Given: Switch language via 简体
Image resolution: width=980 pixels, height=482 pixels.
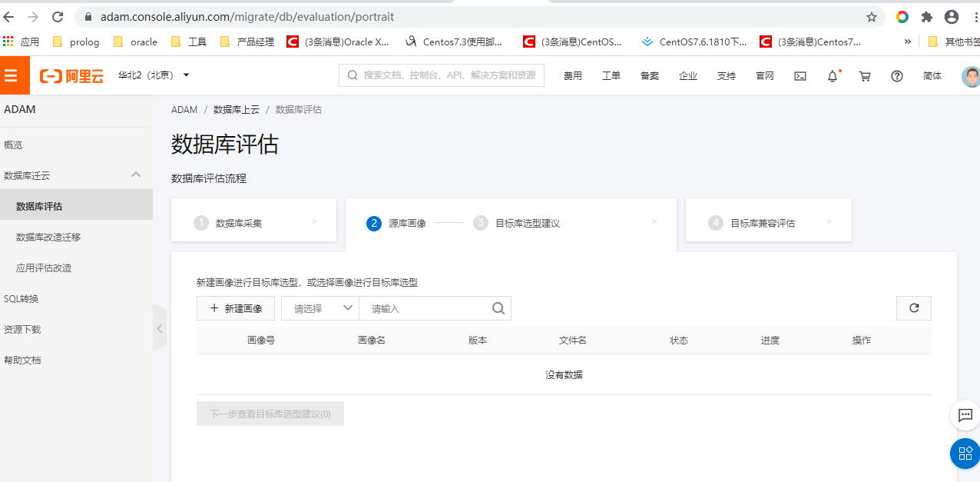Looking at the screenshot, I should tap(932, 76).
